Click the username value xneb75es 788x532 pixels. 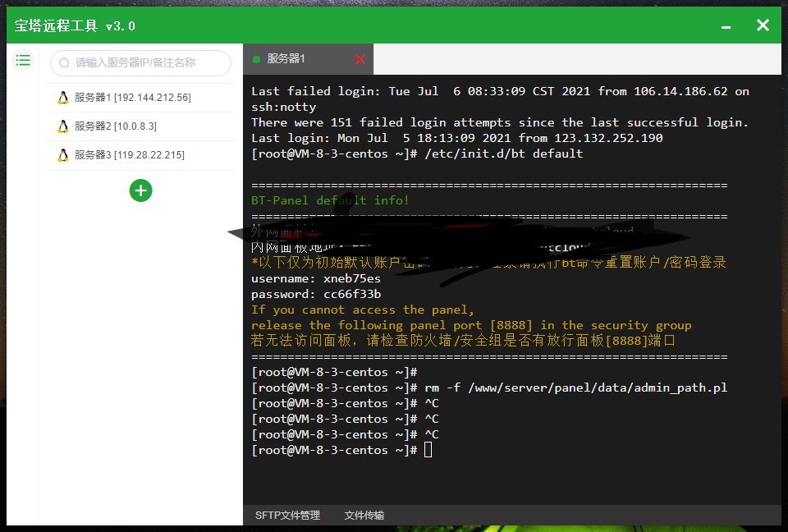352,278
